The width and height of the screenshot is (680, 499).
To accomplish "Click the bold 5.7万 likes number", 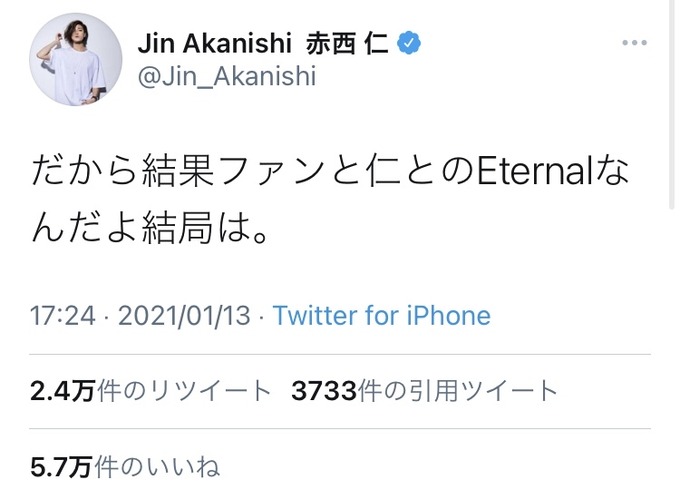I will pyautogui.click(x=61, y=467).
